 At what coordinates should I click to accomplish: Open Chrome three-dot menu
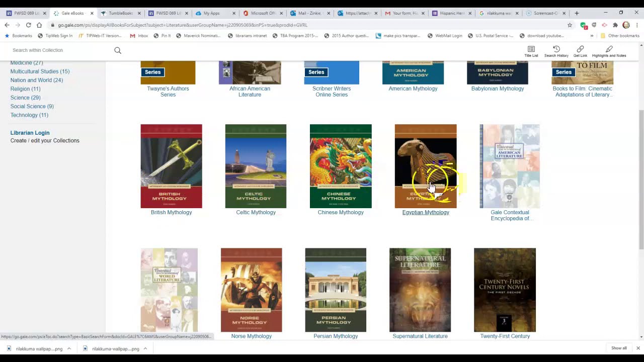637,25
